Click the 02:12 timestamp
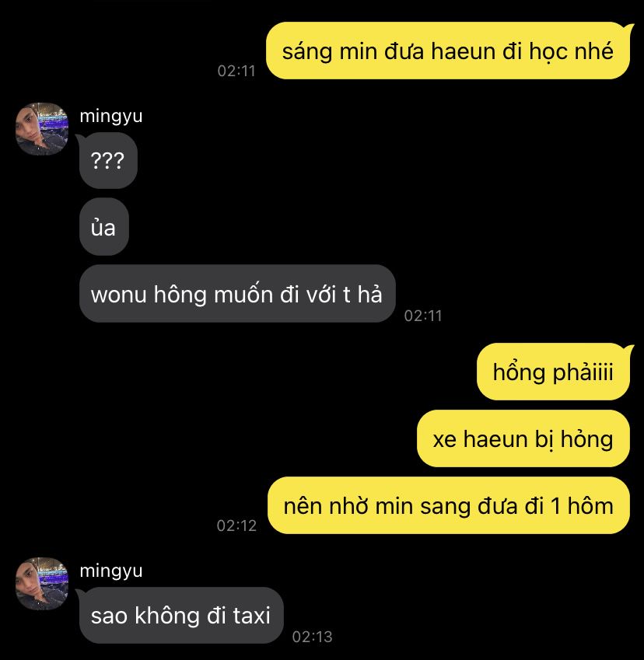 (x=236, y=526)
